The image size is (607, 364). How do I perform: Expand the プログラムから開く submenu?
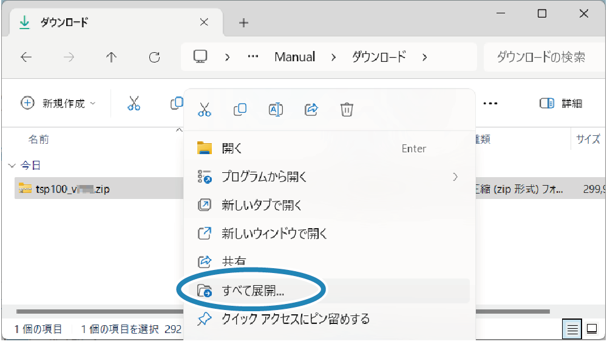[x=455, y=177]
